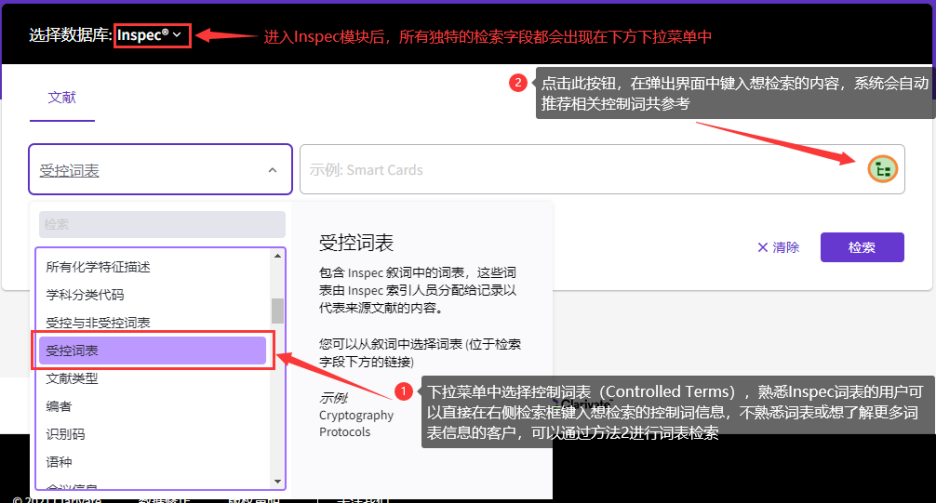
Task: Select the highlighted 受控词表 option
Action: click(152, 351)
